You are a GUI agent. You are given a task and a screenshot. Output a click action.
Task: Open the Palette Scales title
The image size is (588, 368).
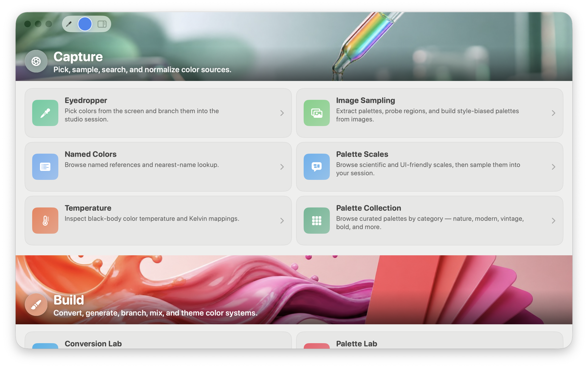tap(362, 154)
